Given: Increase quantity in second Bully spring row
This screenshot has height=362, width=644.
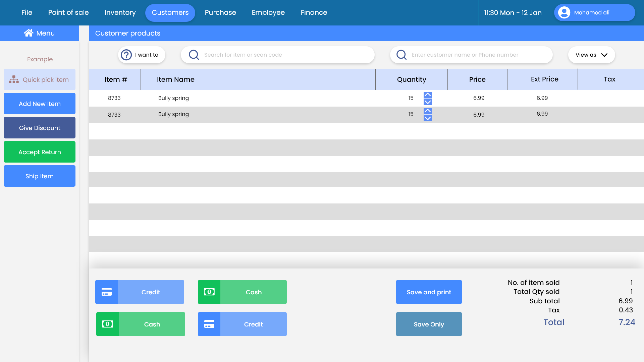Looking at the screenshot, I should (428, 111).
